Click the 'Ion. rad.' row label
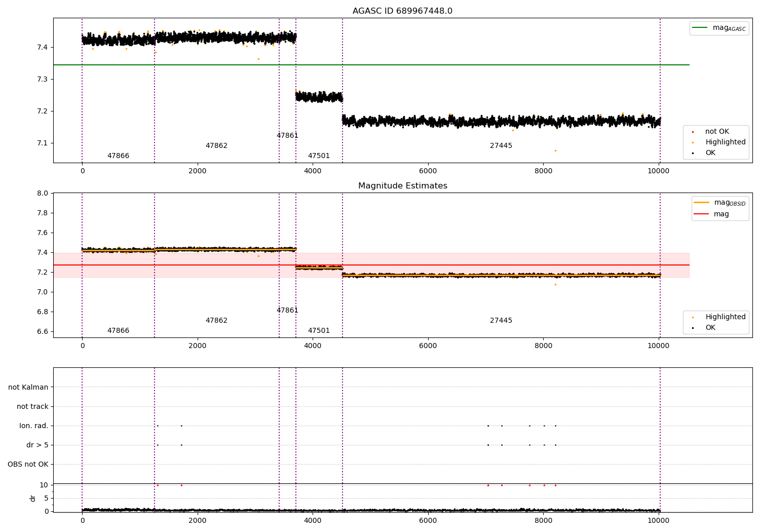 click(x=34, y=426)
